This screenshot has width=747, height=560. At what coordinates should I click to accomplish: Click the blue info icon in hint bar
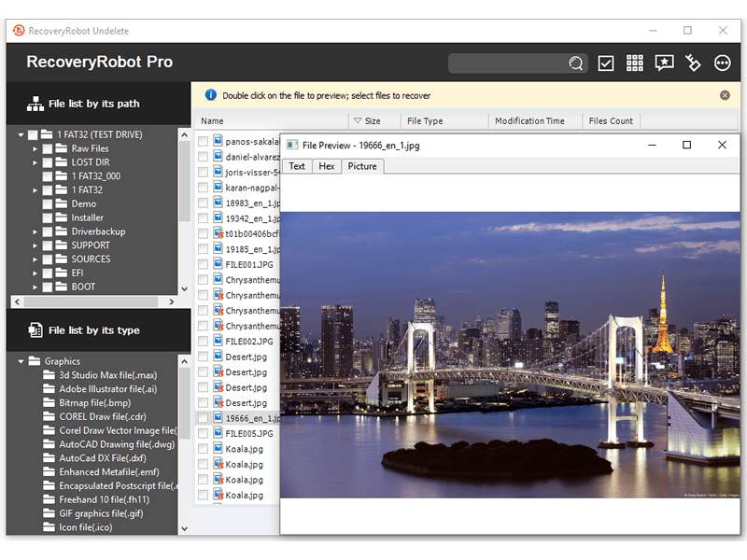click(210, 95)
